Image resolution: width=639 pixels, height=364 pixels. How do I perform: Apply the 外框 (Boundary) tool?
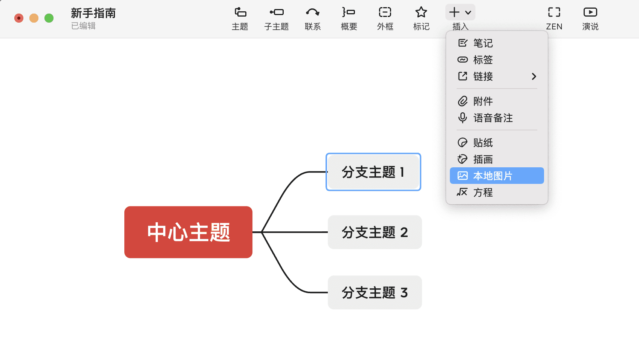coord(385,18)
